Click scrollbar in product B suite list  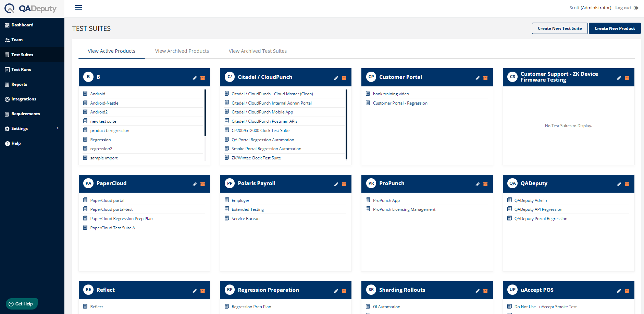(205, 113)
